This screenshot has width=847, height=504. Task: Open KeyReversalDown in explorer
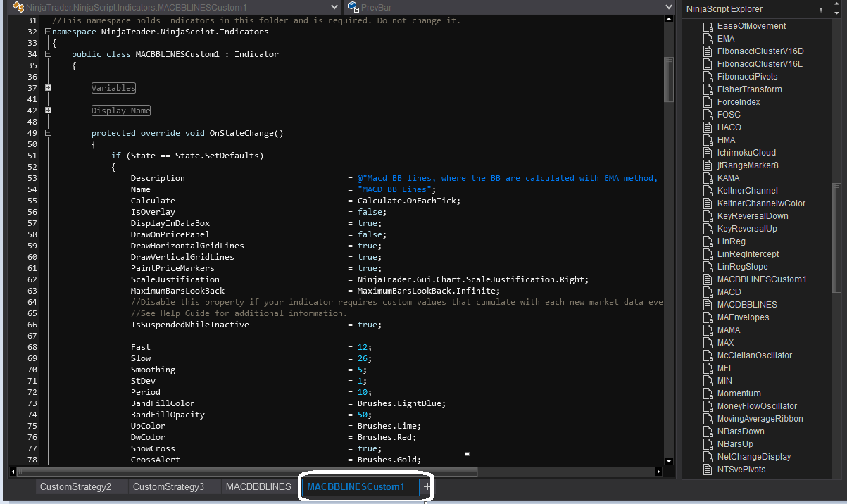tap(753, 216)
